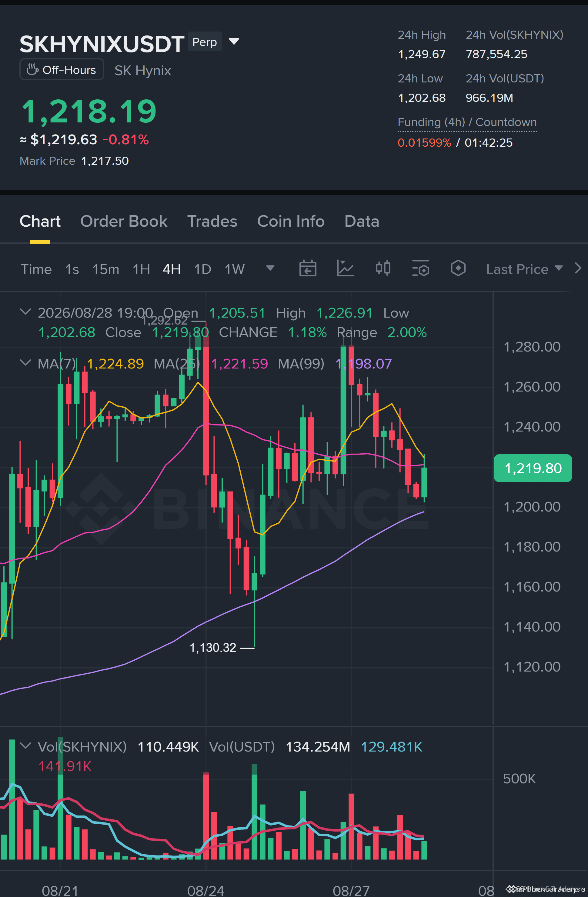588x897 pixels.
Task: Select the Chart tab
Action: click(x=40, y=221)
